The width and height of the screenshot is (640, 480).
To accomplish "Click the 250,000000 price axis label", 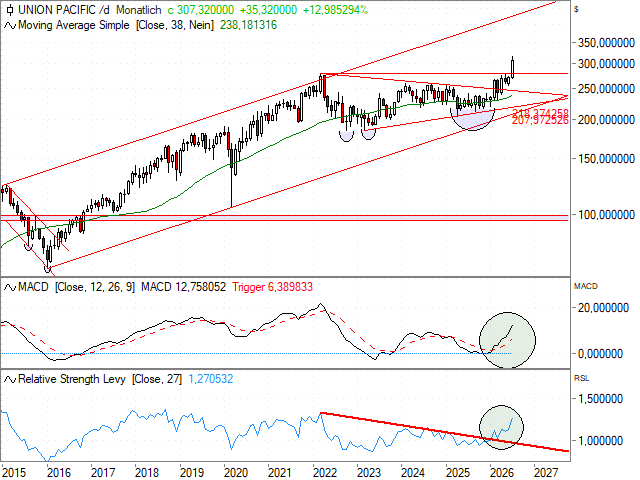I will tap(606, 89).
